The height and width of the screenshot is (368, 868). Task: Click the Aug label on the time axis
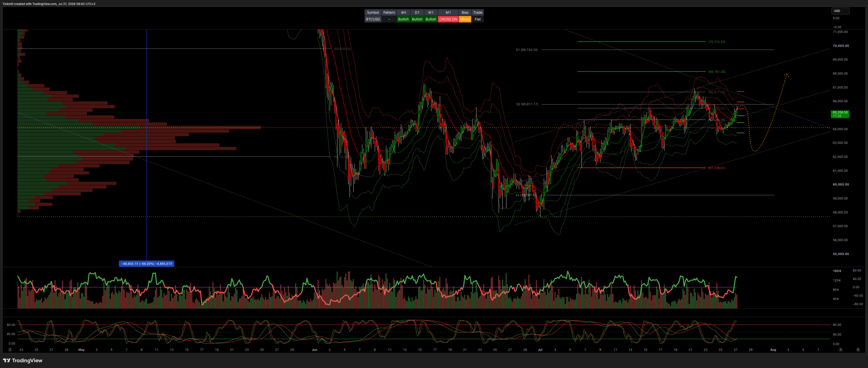(773, 350)
